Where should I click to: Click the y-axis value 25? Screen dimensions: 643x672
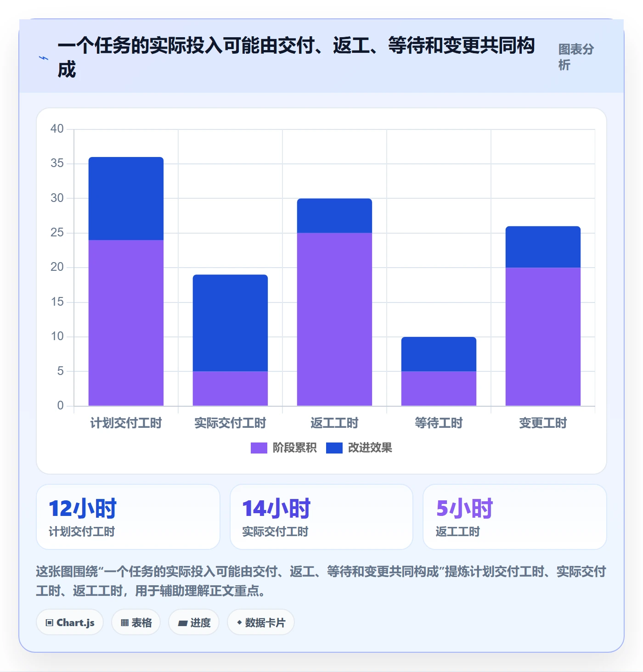[57, 232]
